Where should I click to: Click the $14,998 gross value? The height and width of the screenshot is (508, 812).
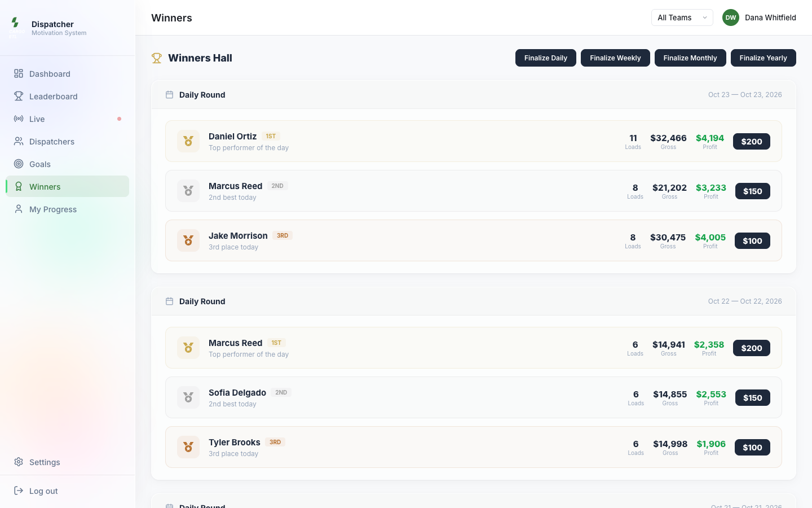pos(670,444)
